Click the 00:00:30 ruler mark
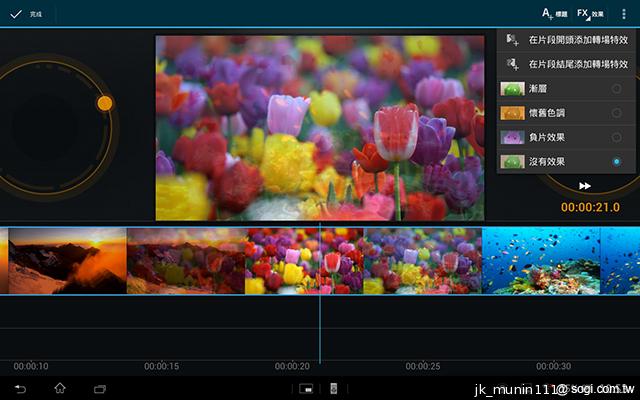This screenshot has height=400, width=640. pyautogui.click(x=553, y=366)
